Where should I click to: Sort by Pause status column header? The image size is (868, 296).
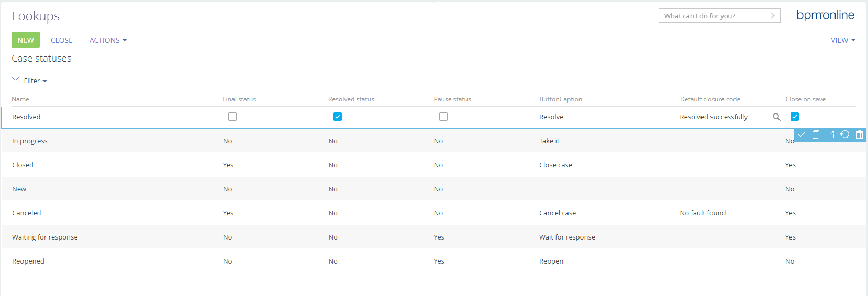pyautogui.click(x=452, y=99)
